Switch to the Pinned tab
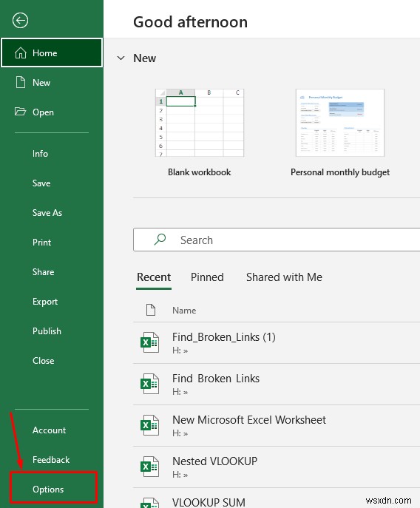Image resolution: width=420 pixels, height=508 pixels. point(207,277)
